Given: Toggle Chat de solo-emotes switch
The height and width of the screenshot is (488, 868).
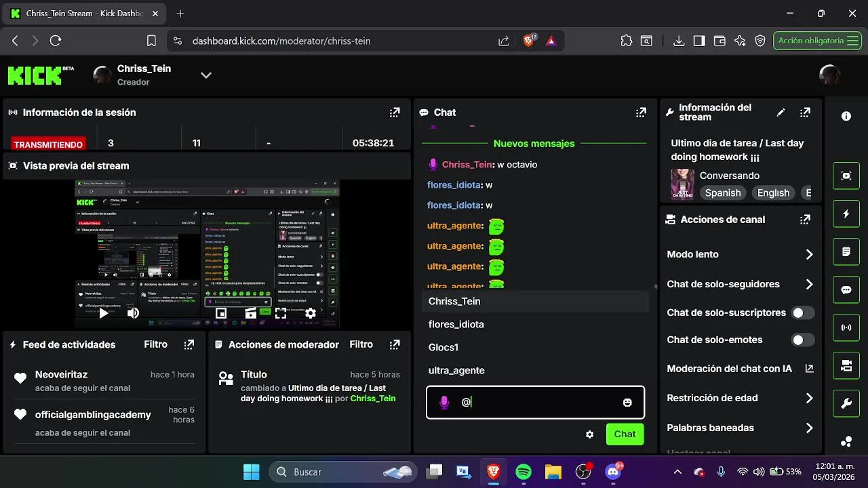Looking at the screenshot, I should (x=803, y=340).
